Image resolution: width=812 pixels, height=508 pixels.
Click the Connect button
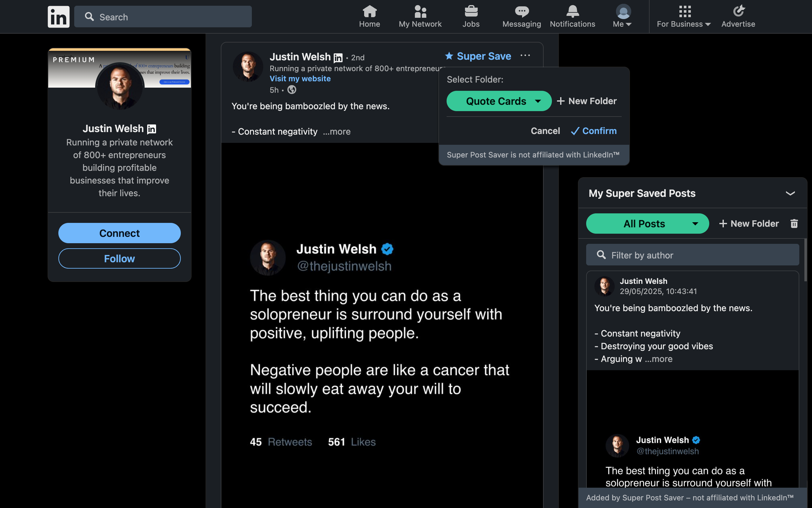120,233
